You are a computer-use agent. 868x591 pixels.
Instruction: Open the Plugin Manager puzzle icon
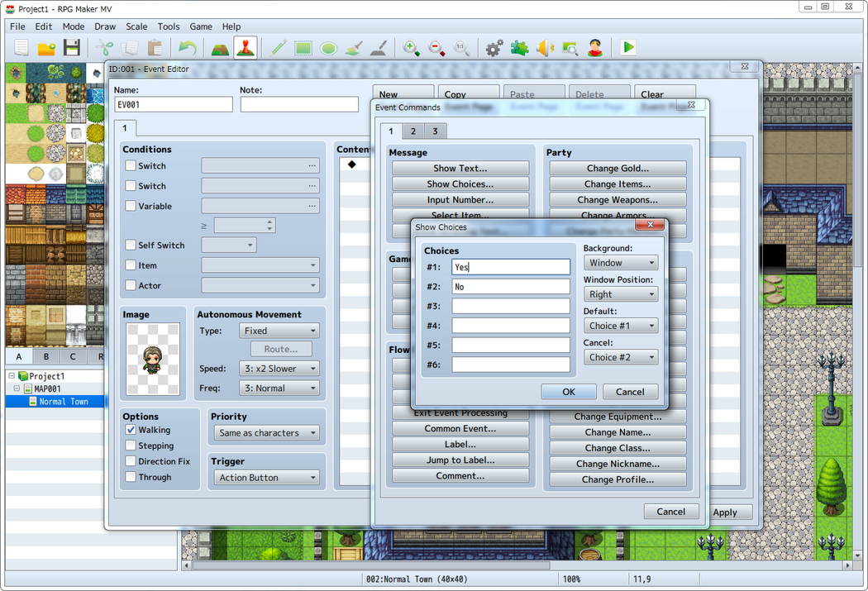tap(520, 48)
